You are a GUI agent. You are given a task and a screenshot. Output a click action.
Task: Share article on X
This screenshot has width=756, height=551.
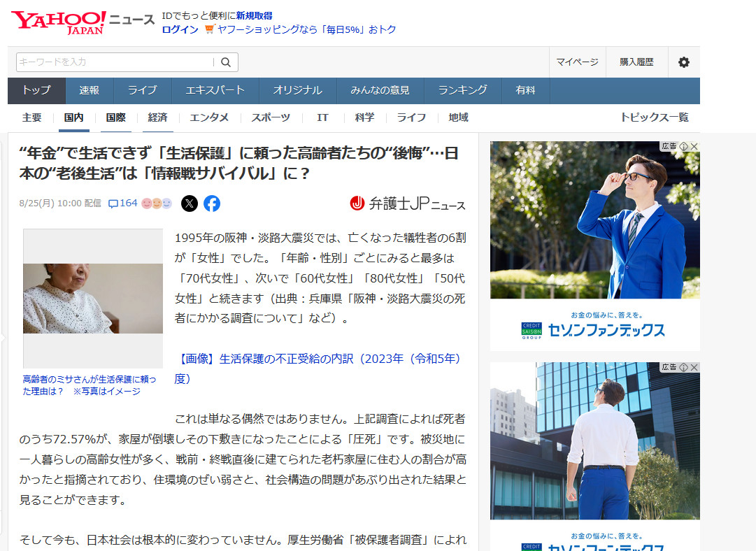pyautogui.click(x=190, y=203)
